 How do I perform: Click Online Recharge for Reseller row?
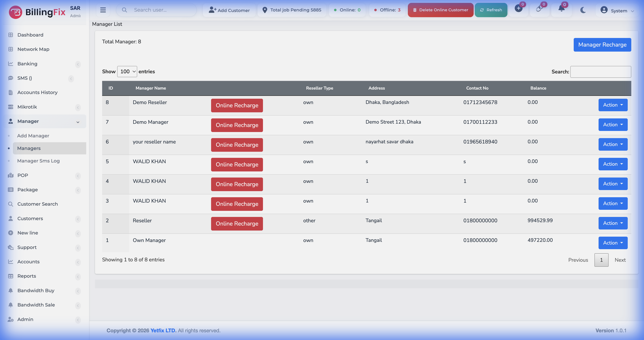point(237,224)
